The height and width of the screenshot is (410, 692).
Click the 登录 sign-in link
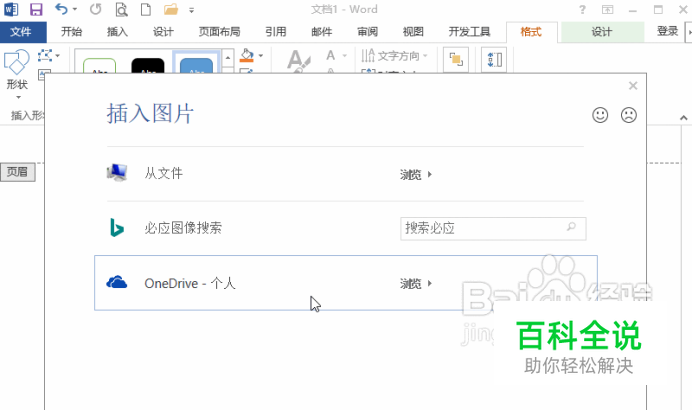[667, 31]
